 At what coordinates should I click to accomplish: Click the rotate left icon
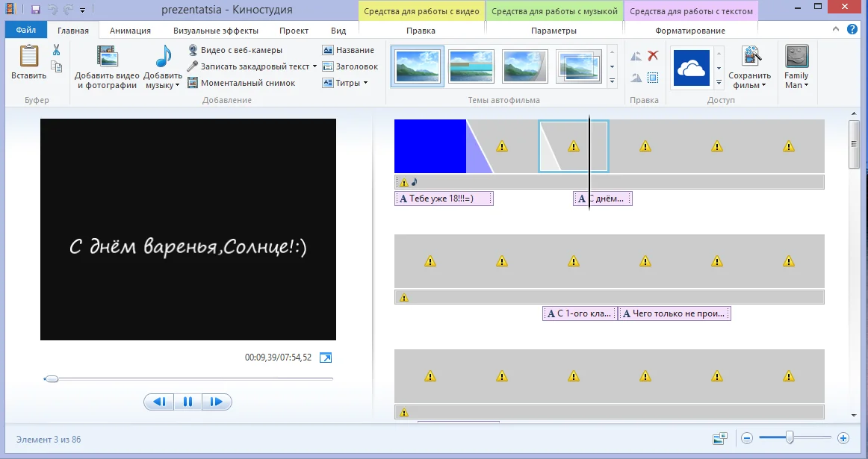636,56
